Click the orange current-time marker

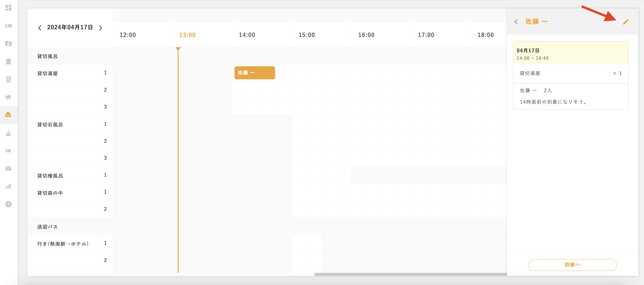click(x=178, y=49)
